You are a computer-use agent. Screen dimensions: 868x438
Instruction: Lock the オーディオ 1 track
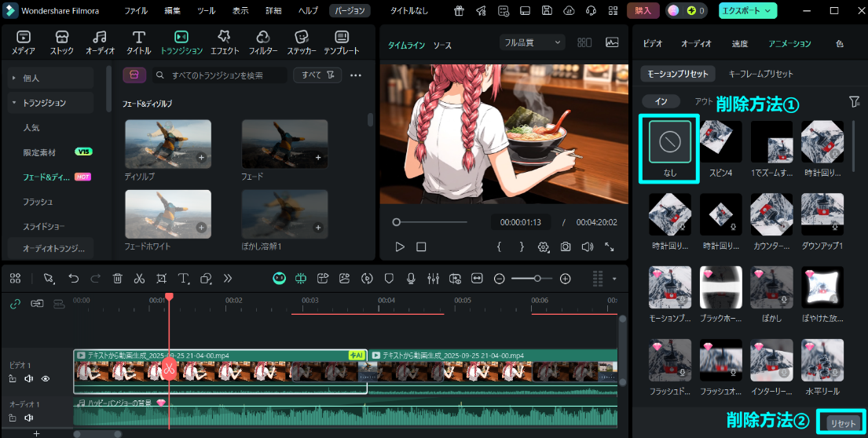coord(13,418)
